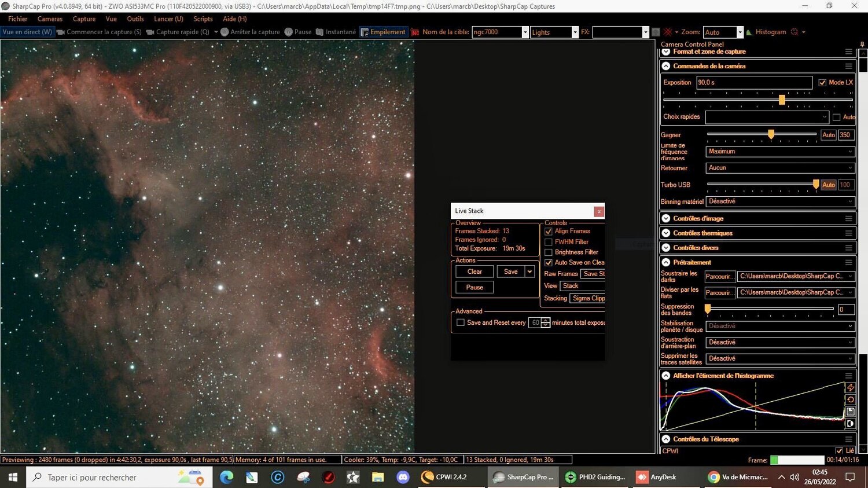
Task: Open the panel menu for Commandes de la caméra
Action: [848, 66]
